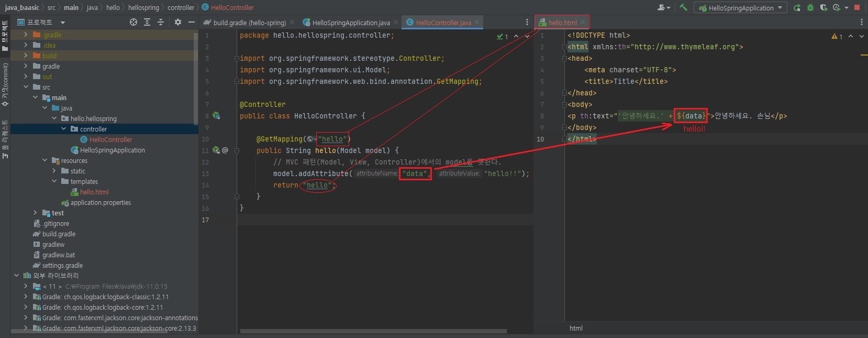
Task: Expand all nodes in project tree
Action: click(147, 22)
